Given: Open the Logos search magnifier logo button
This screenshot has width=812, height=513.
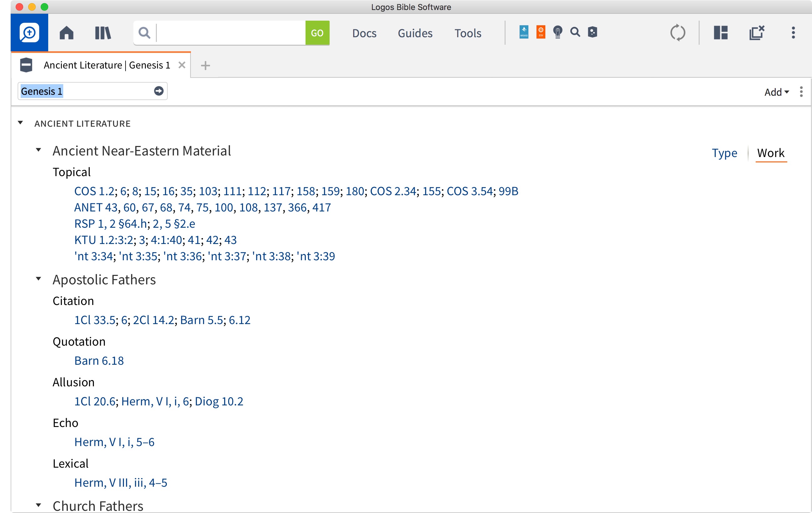Looking at the screenshot, I should pos(29,33).
